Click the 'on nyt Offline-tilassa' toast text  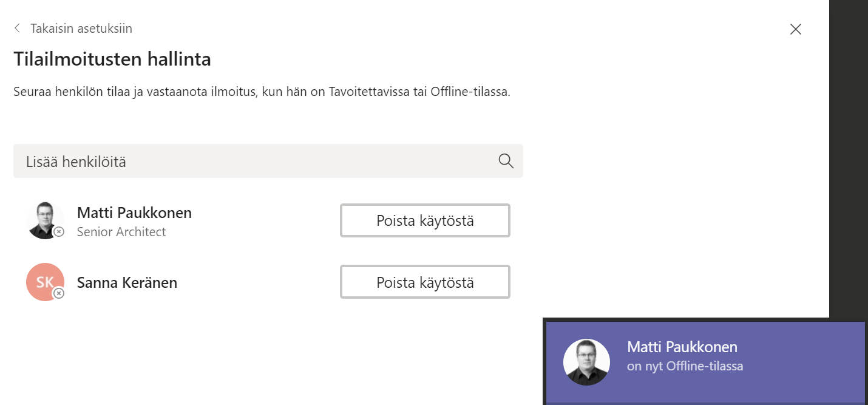pos(685,366)
